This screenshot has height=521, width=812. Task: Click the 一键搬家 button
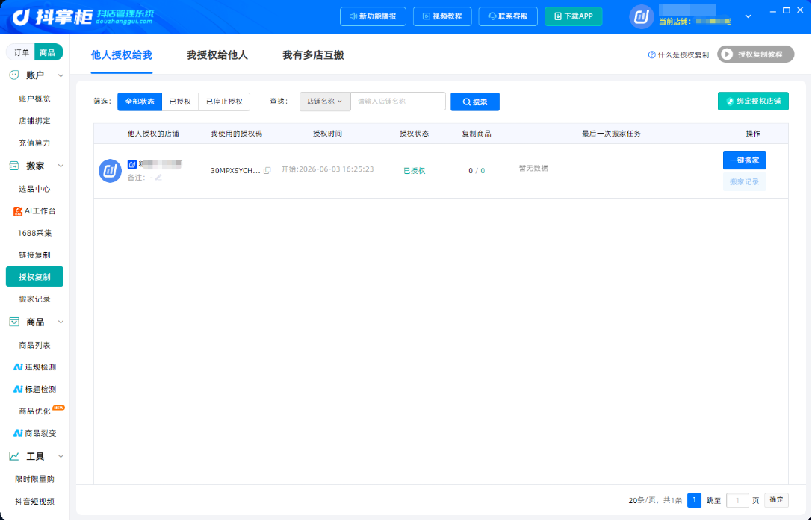point(744,160)
